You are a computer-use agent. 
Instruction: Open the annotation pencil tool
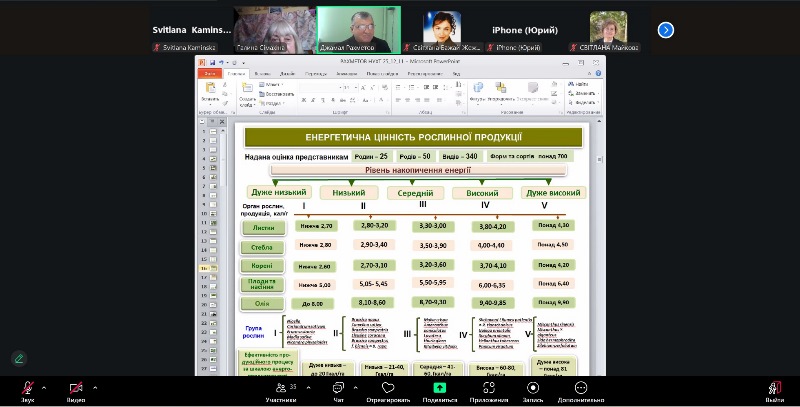coord(19,358)
